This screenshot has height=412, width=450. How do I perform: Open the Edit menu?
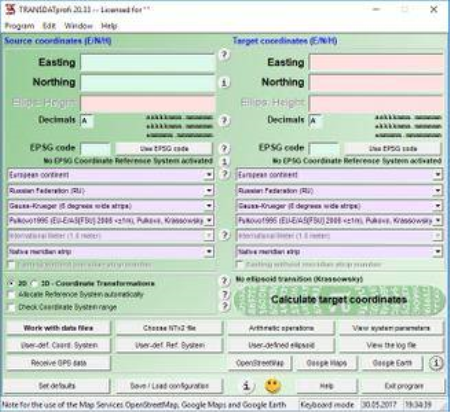[x=49, y=26]
